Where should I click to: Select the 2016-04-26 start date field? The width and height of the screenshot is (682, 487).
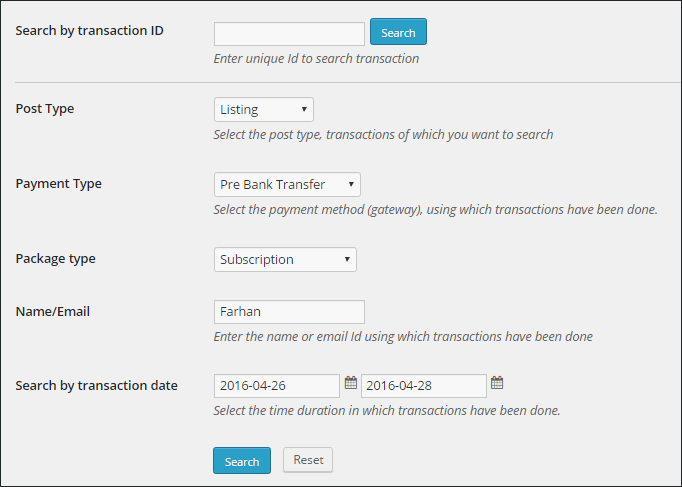tap(277, 386)
